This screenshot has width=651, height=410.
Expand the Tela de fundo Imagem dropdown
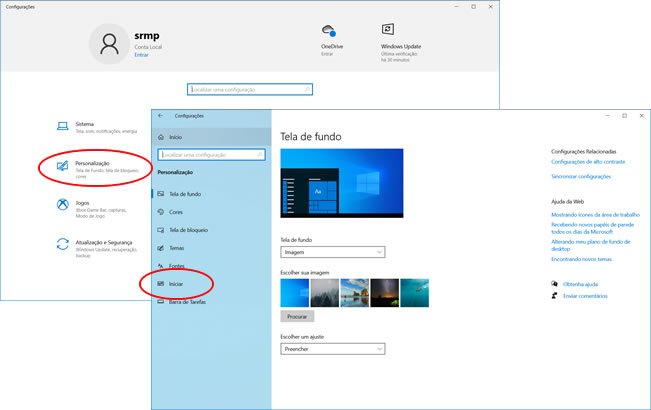[x=332, y=253]
